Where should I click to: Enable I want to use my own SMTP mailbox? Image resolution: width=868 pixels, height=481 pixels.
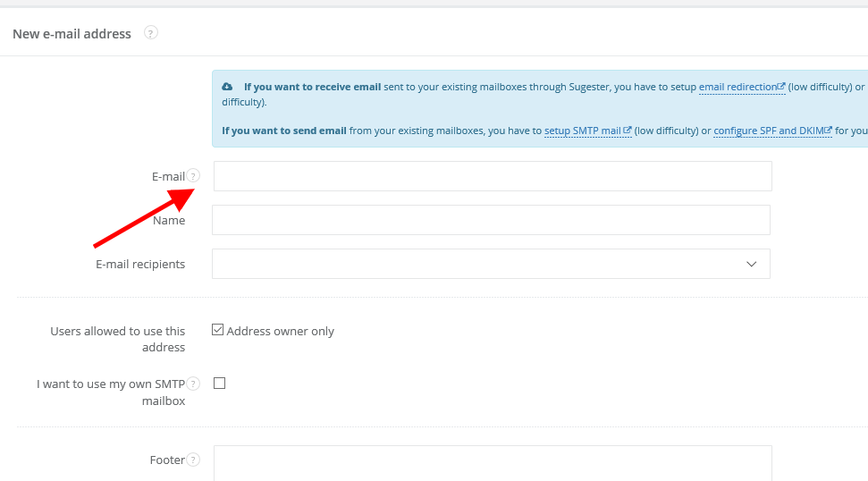tap(219, 384)
